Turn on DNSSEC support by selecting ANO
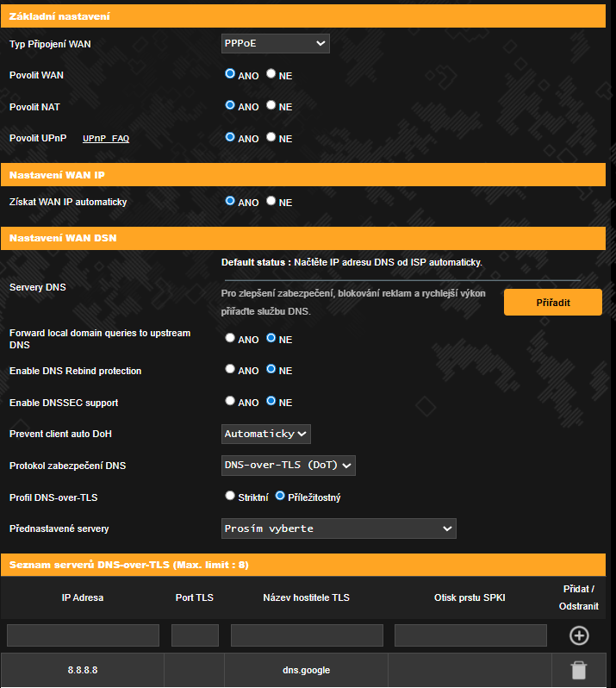The image size is (616, 688). pos(230,401)
